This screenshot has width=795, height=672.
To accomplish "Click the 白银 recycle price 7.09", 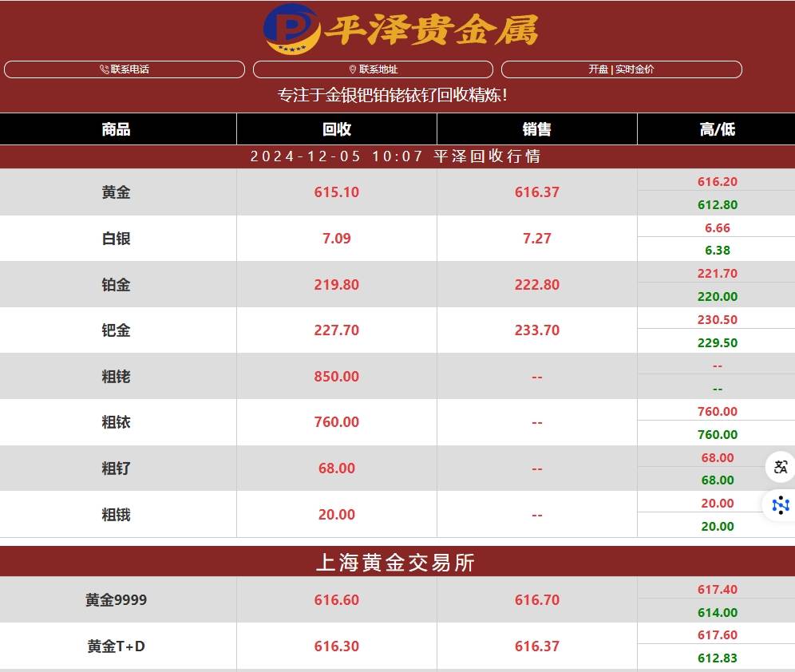I will tap(337, 238).
